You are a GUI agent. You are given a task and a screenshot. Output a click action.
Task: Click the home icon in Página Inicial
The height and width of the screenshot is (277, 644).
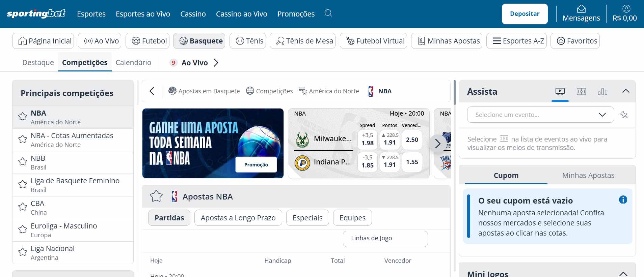(x=23, y=41)
